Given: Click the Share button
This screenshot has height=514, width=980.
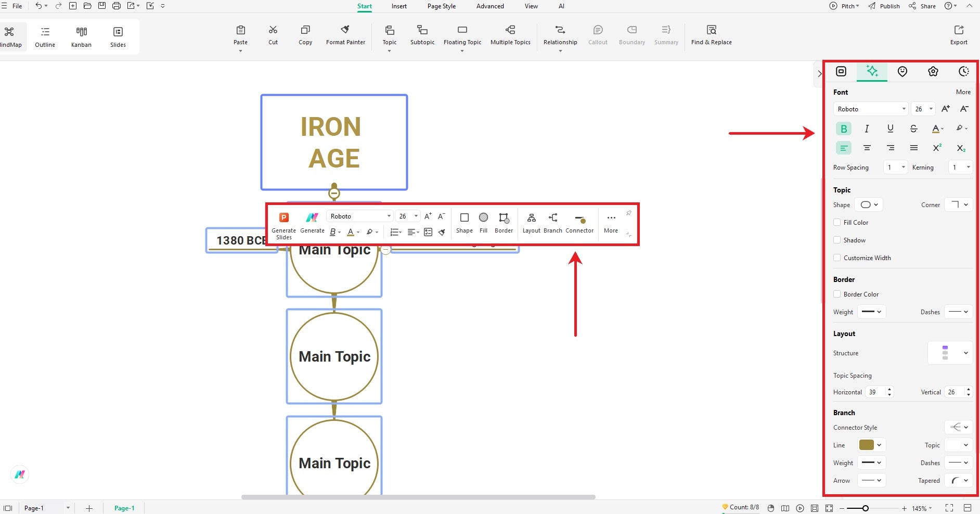Looking at the screenshot, I should click(922, 6).
